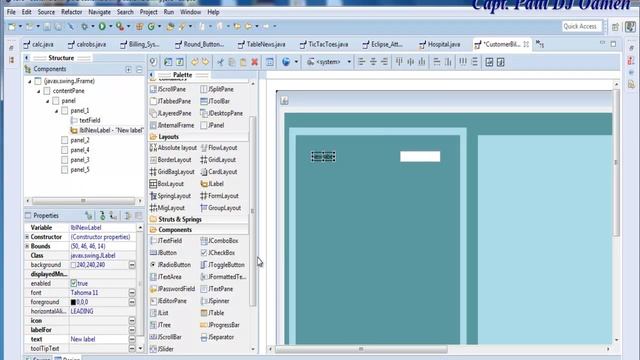Screen dimensions: 640x360
Task: Click the Save disk icon in main toolbar
Action: (47, 27)
